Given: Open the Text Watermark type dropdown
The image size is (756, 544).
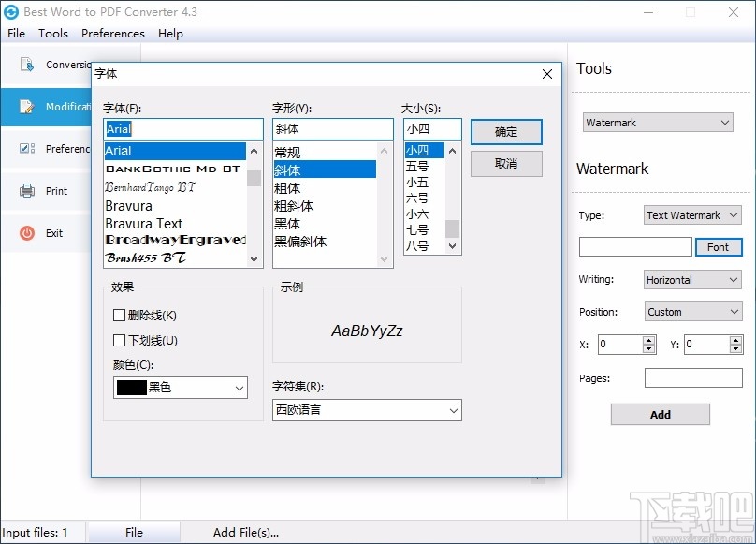Looking at the screenshot, I should [x=692, y=215].
